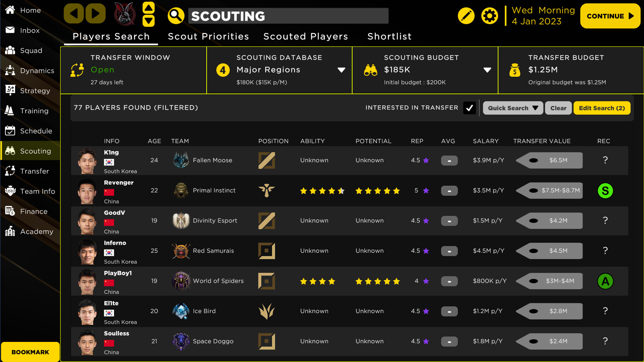Click the magnifying glass search icon
644x362 pixels.
tap(176, 15)
